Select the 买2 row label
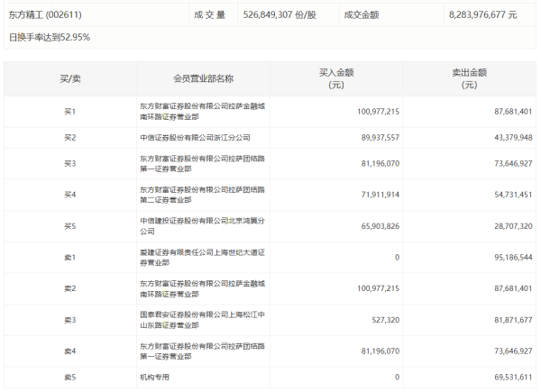 [x=70, y=138]
